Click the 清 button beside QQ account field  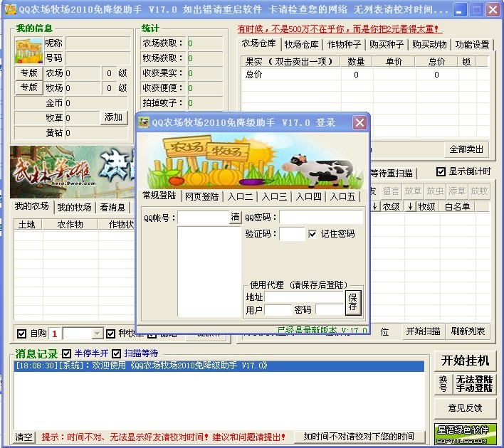[x=235, y=218]
